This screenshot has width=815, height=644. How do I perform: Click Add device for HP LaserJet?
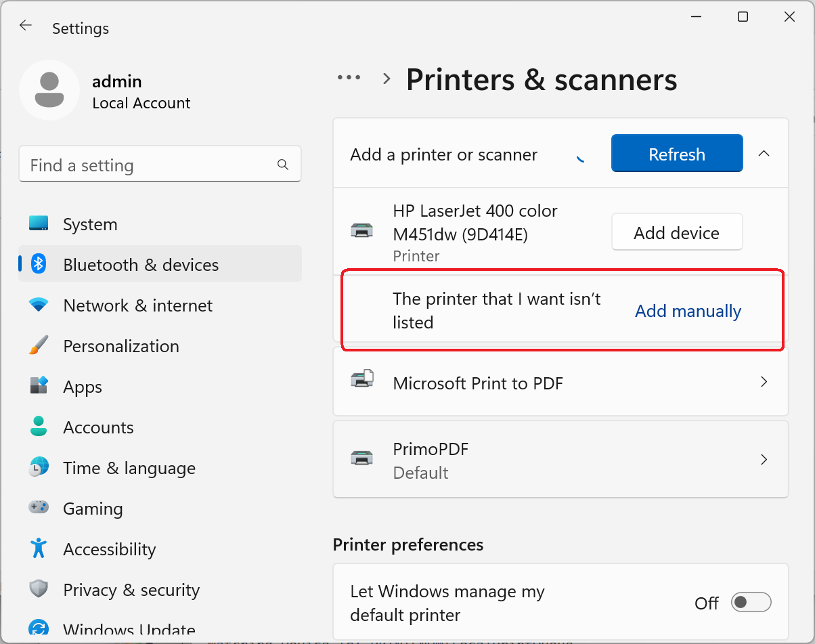point(677,232)
